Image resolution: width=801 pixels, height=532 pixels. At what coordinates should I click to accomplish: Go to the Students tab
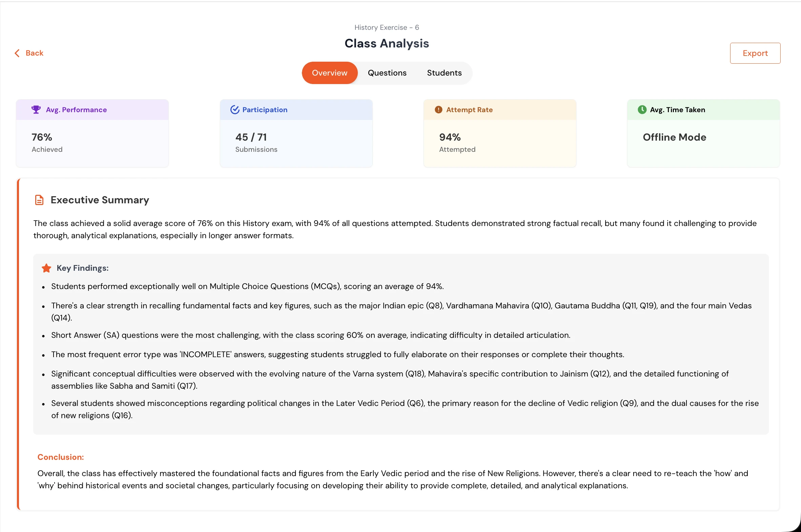coord(444,73)
